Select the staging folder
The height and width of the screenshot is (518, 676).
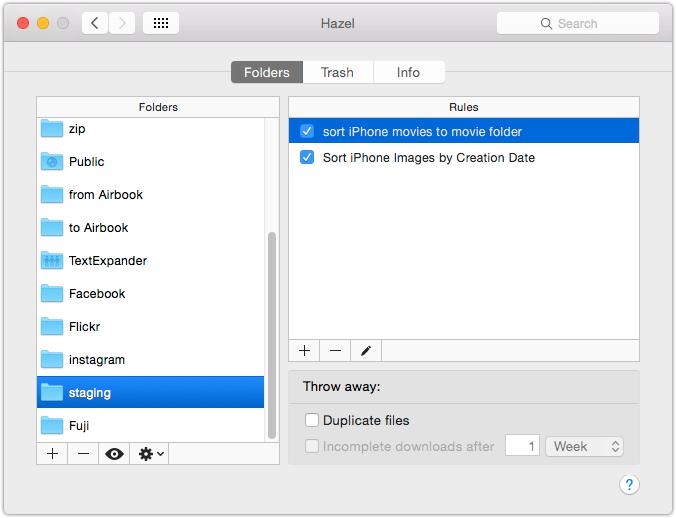tap(150, 392)
